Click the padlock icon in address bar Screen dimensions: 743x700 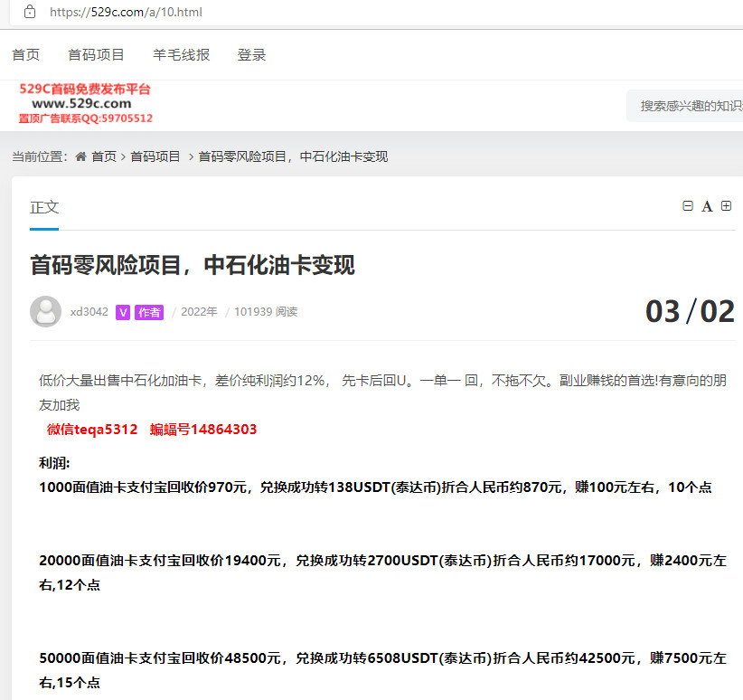(x=30, y=12)
